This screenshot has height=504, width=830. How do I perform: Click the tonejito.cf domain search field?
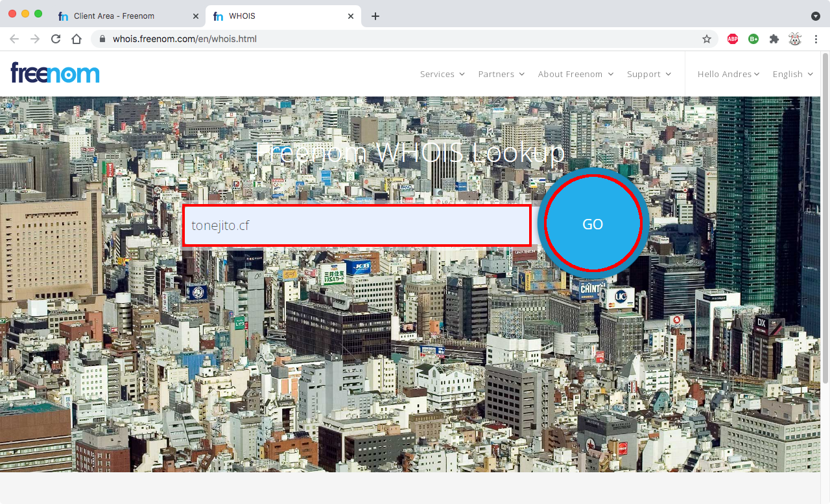357,225
